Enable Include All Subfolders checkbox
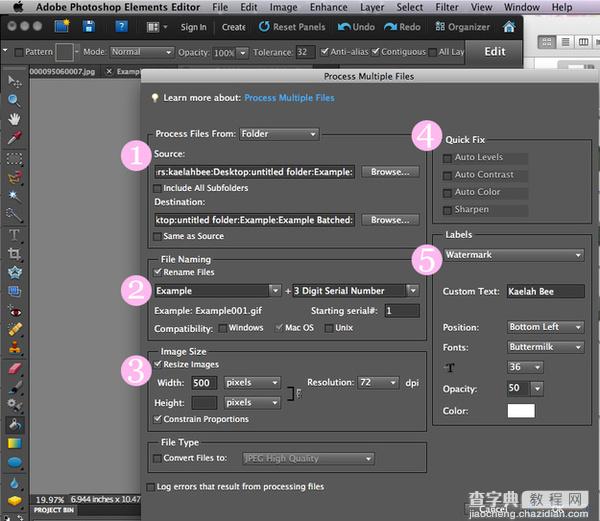This screenshot has width=600, height=521. (157, 188)
